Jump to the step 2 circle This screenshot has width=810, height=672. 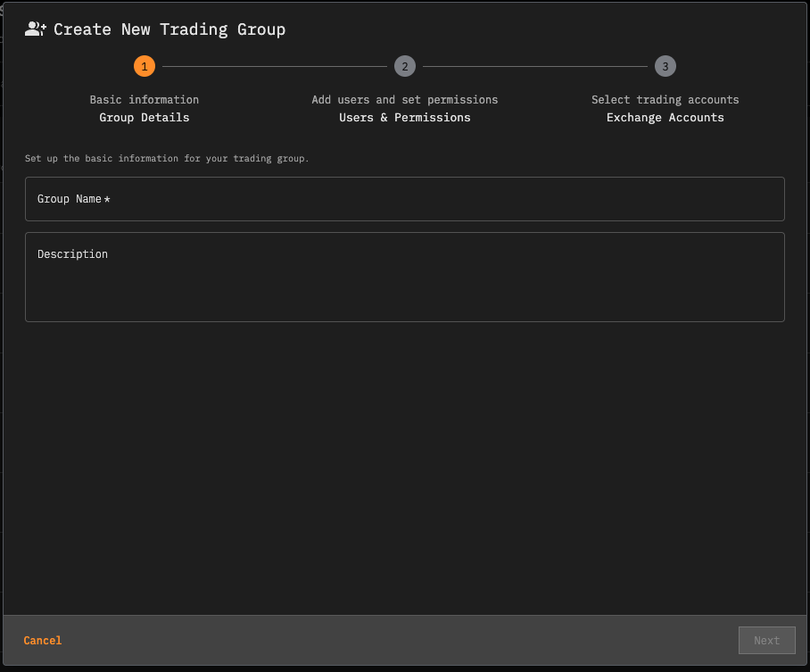pyautogui.click(x=405, y=66)
